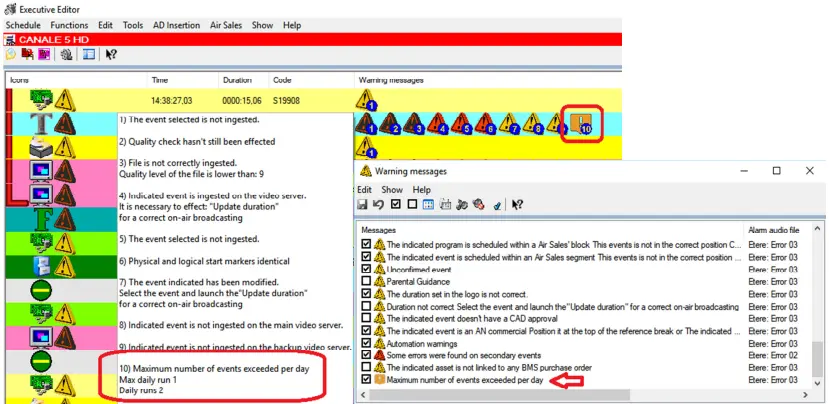Select the highlighted warning icon numbered 10
Screen dimensions: 829x404
click(581, 123)
